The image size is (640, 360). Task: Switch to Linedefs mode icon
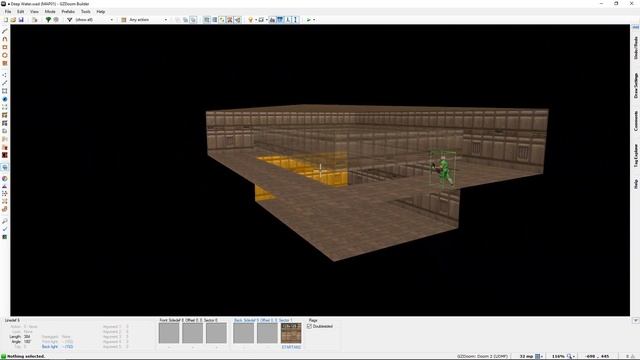point(4,83)
